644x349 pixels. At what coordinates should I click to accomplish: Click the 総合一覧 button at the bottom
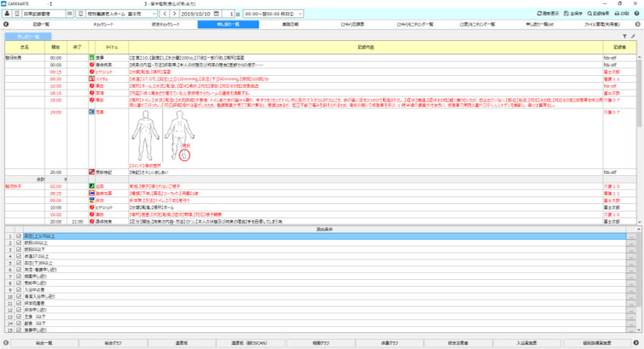[44, 343]
